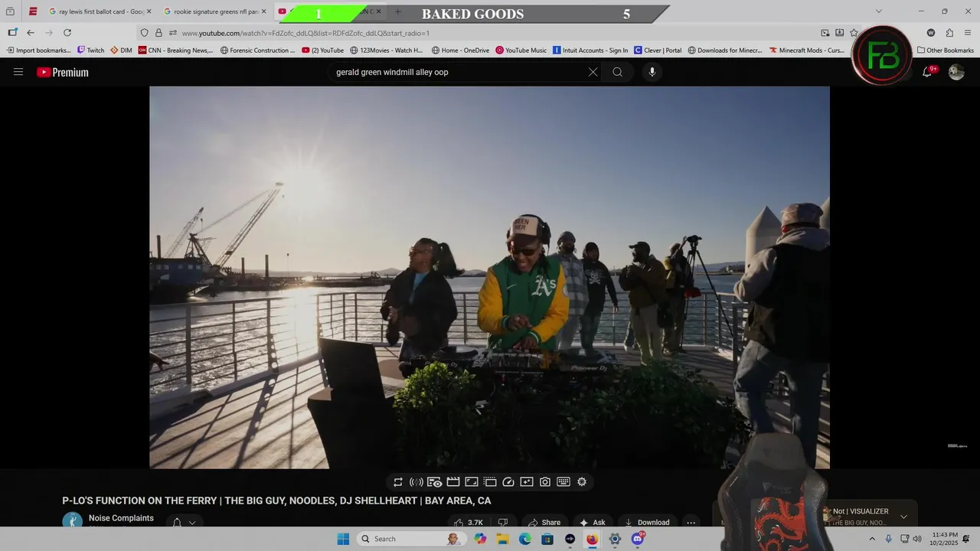This screenshot has width=980, height=551.
Task: Bookmark this page with star icon
Action: pos(854,33)
